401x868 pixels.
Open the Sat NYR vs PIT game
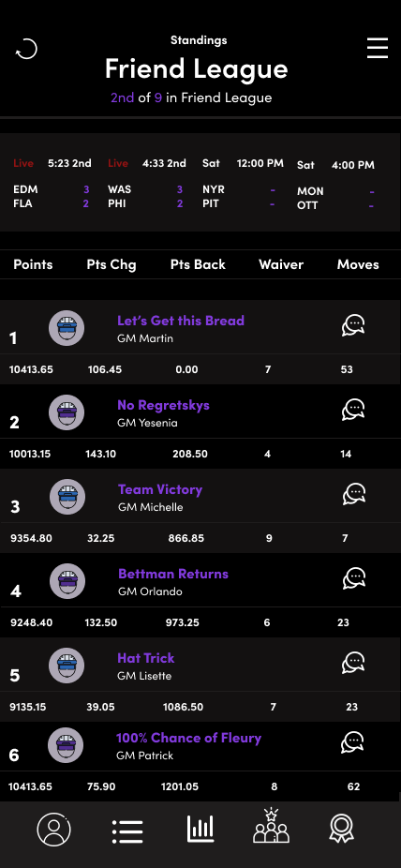pos(243,183)
